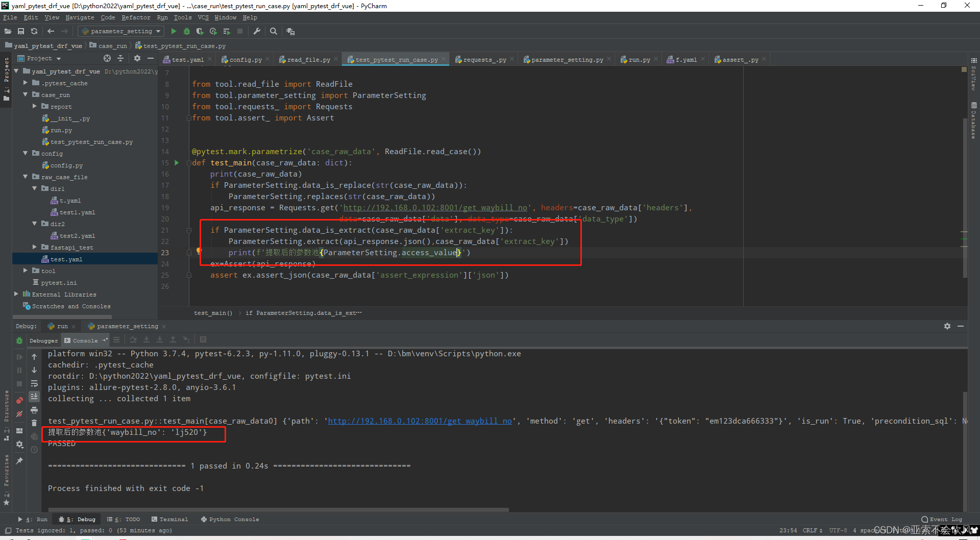Click the scroll-from-source target icon in Project panel
Viewport: 980px width, 540px height.
coord(107,58)
